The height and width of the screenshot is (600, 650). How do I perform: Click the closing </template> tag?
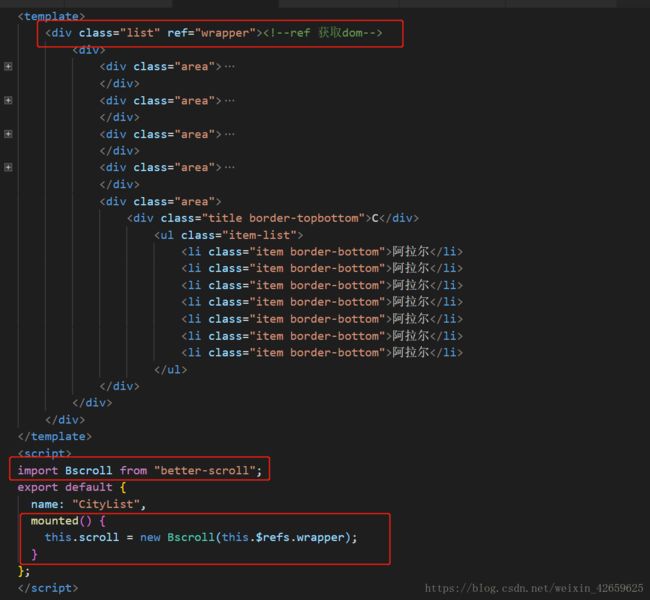tap(55, 436)
